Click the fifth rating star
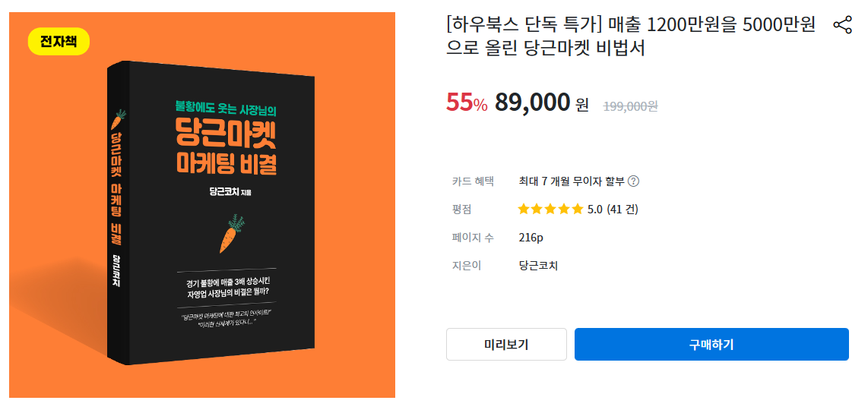 (578, 209)
